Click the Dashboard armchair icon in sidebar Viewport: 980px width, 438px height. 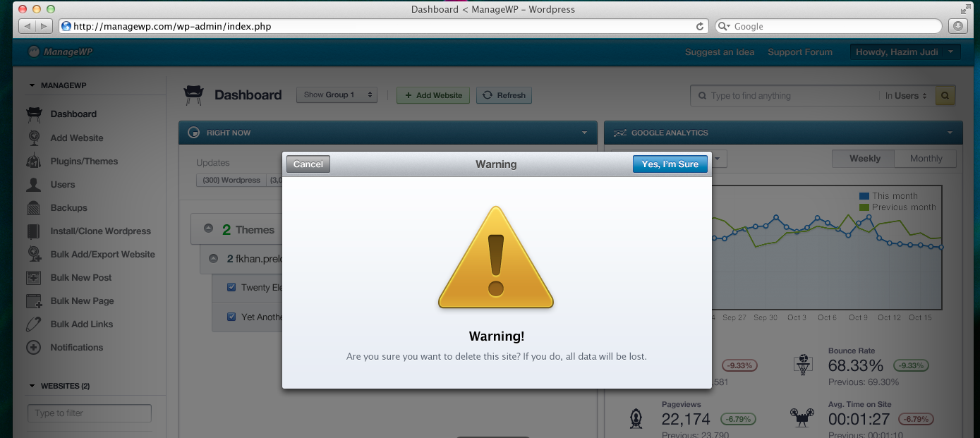point(34,114)
